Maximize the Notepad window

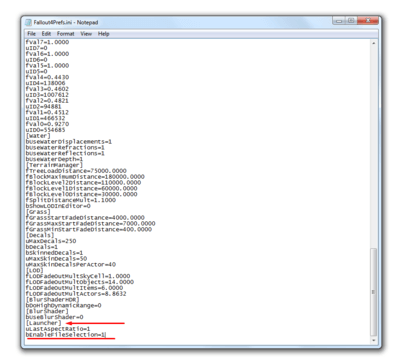(x=350, y=21)
